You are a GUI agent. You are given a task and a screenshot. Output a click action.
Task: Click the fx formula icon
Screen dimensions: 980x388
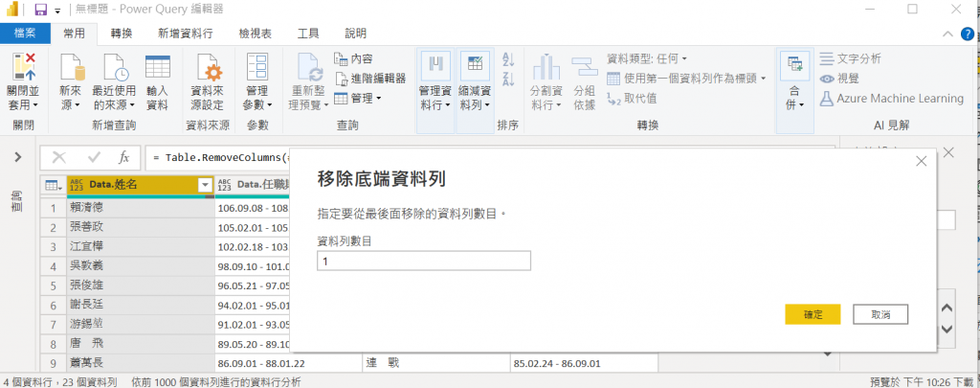point(123,157)
